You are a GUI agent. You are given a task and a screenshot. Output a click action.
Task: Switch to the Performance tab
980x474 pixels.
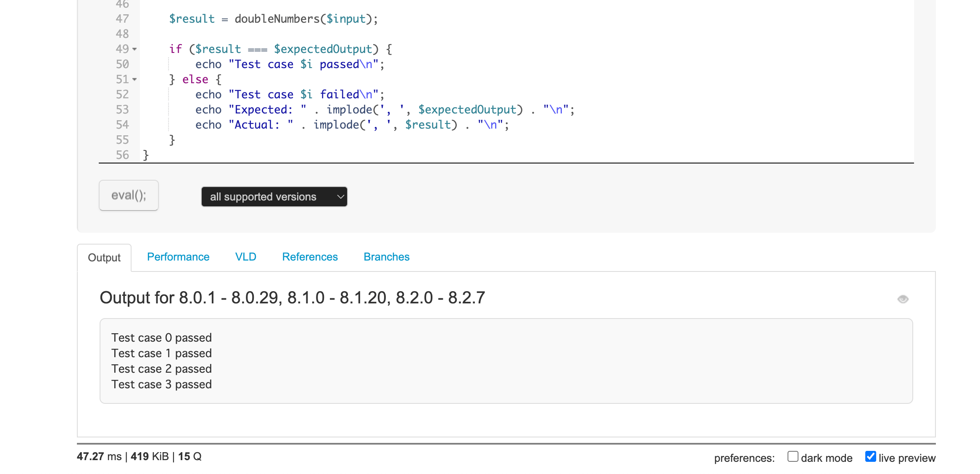[178, 257]
